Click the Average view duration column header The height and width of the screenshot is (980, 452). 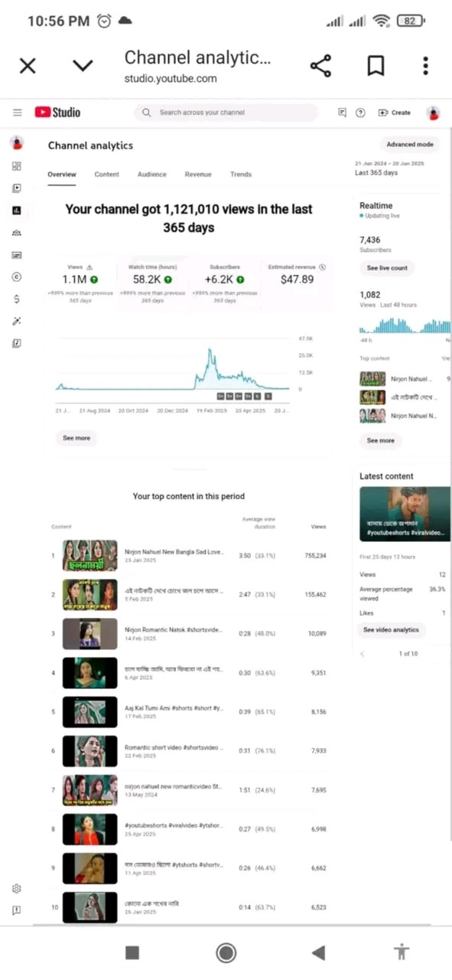pyautogui.click(x=259, y=524)
